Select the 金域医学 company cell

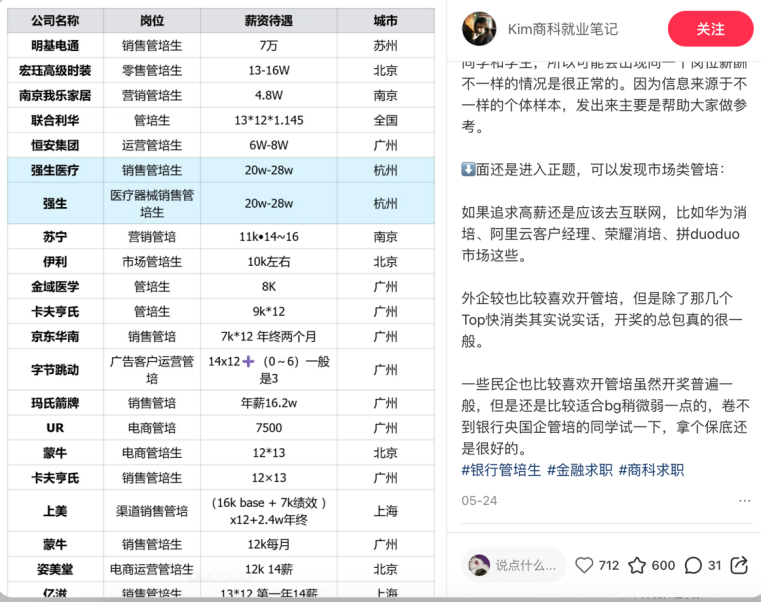point(55,286)
